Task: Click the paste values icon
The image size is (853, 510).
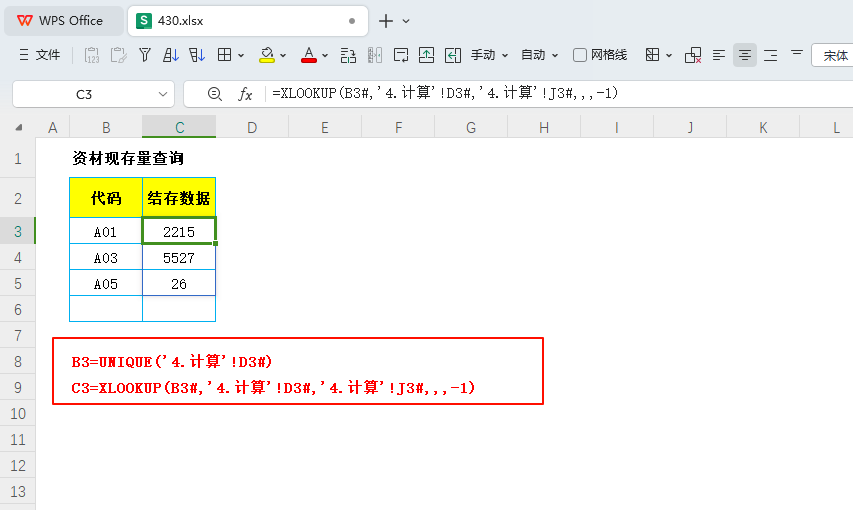Action: tap(92, 55)
